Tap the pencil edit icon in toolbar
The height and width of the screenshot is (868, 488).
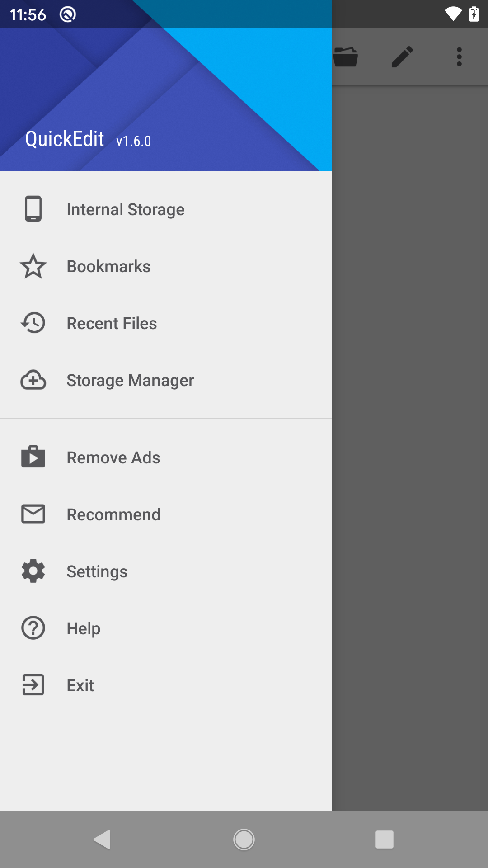[x=402, y=57]
